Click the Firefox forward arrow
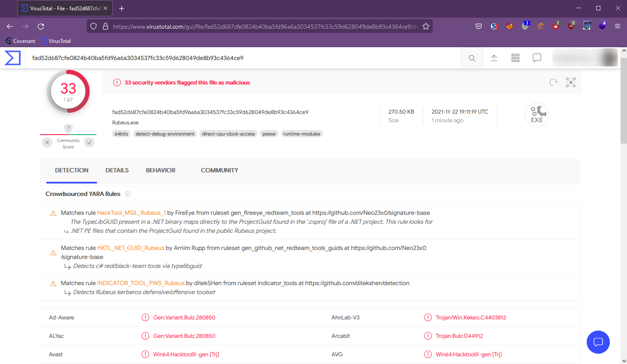Screen dimensions: 627x364 (x=25, y=27)
